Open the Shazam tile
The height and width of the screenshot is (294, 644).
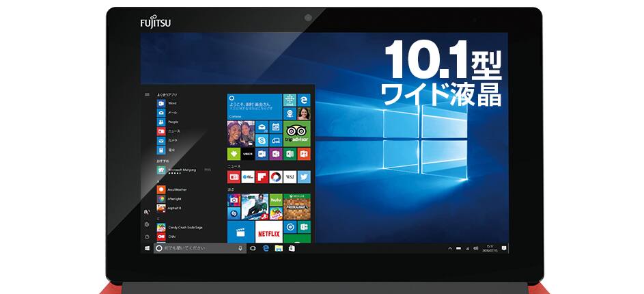pos(234,213)
